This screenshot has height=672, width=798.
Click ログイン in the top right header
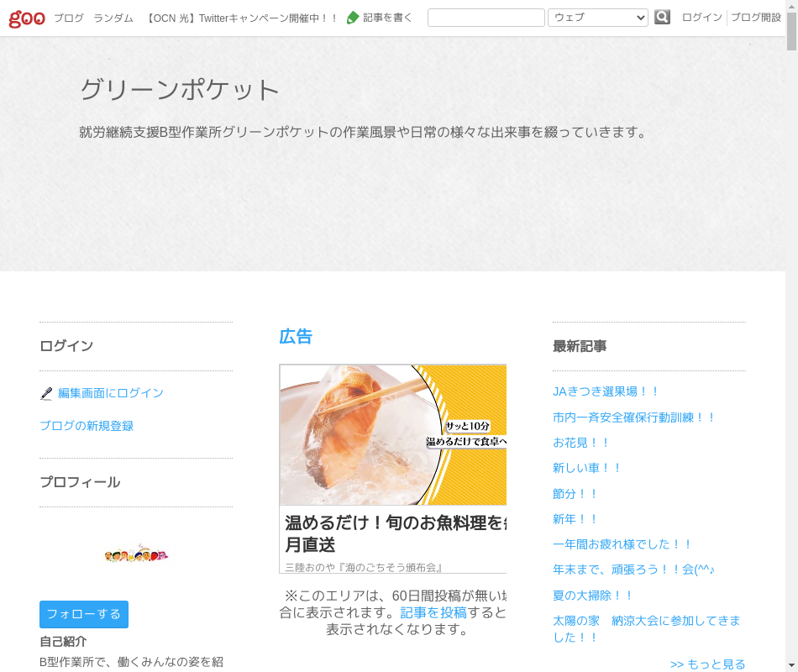[701, 18]
